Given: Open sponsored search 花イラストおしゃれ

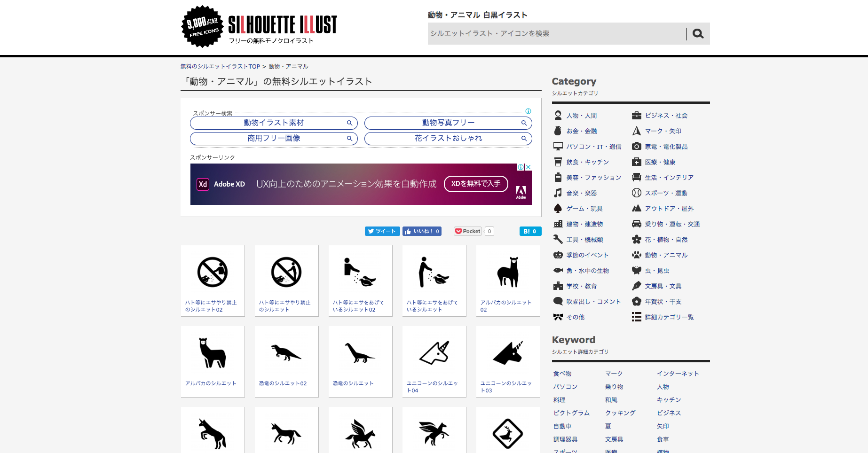Looking at the screenshot, I should 448,139.
